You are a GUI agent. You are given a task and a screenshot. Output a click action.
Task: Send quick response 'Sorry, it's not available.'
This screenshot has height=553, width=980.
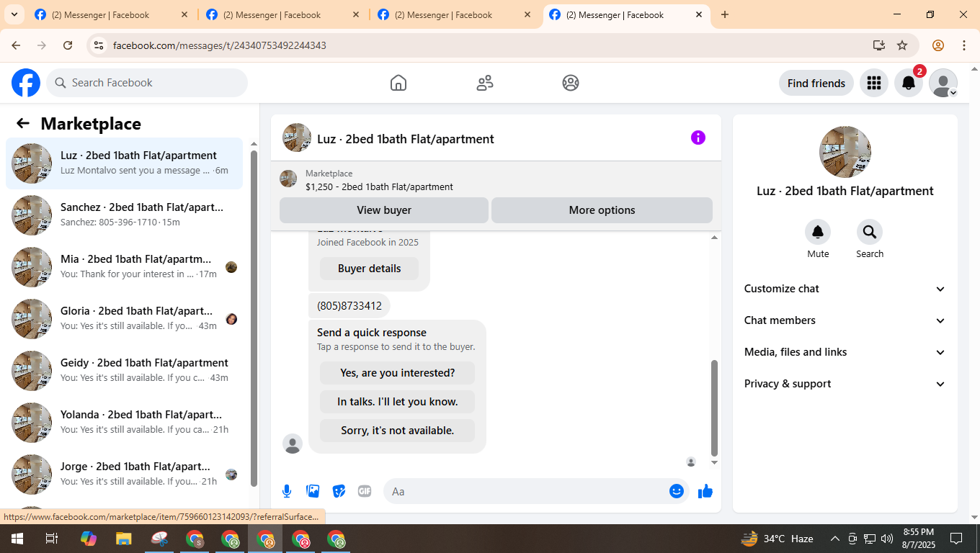[397, 431]
